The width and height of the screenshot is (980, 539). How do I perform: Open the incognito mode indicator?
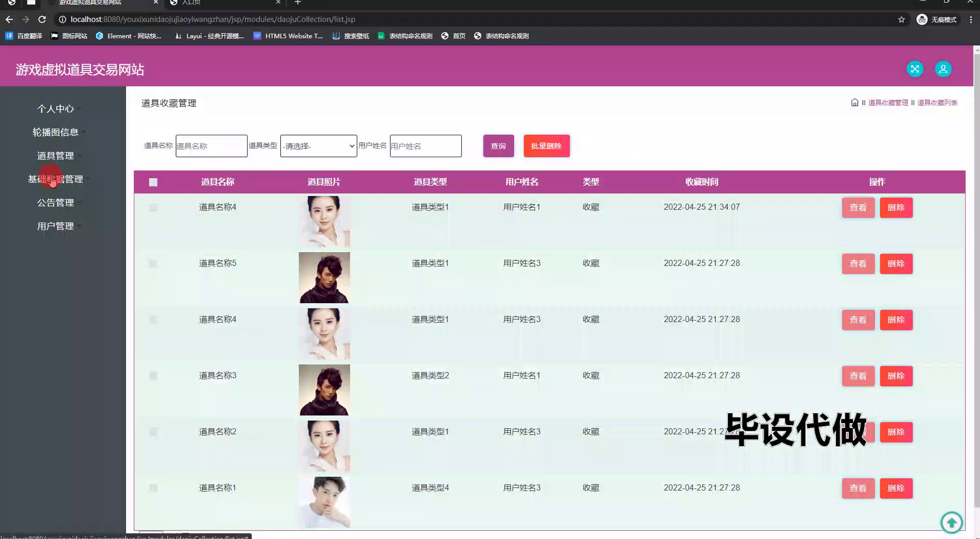point(937,19)
